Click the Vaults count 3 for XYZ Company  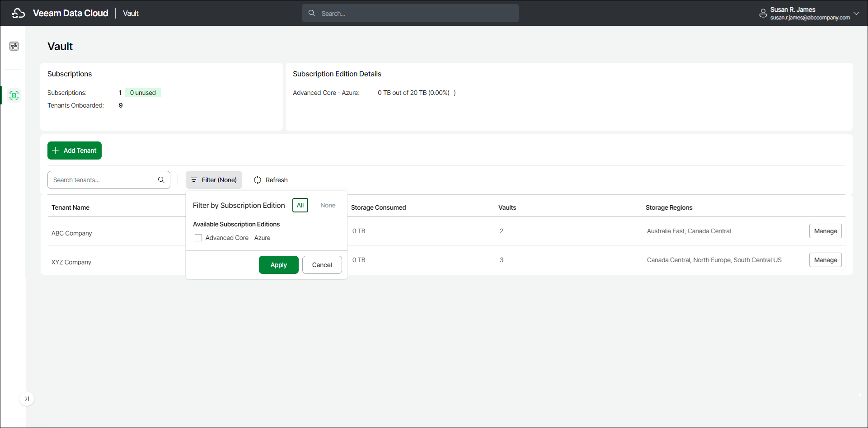(x=502, y=260)
